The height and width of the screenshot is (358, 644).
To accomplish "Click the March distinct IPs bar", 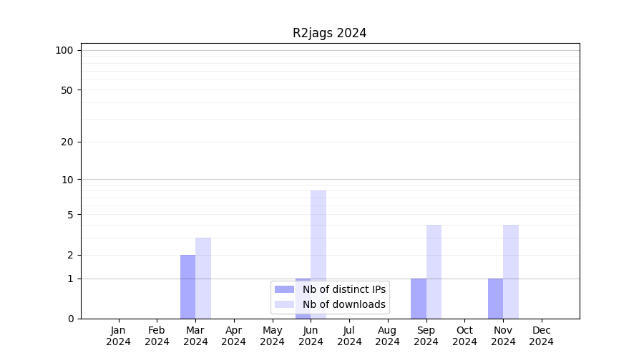I will click(x=187, y=286).
